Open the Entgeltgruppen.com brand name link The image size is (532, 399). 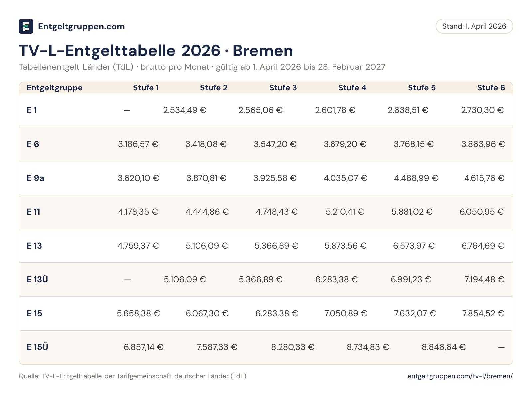click(81, 27)
